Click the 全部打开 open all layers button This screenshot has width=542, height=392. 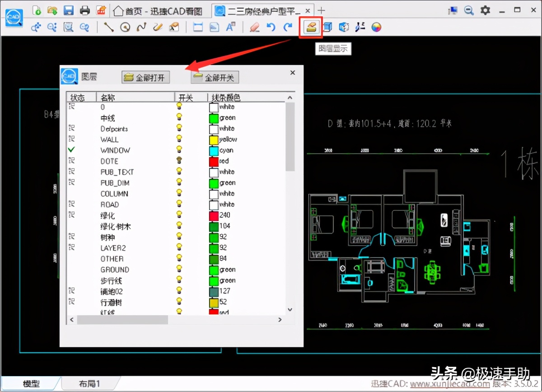[145, 77]
